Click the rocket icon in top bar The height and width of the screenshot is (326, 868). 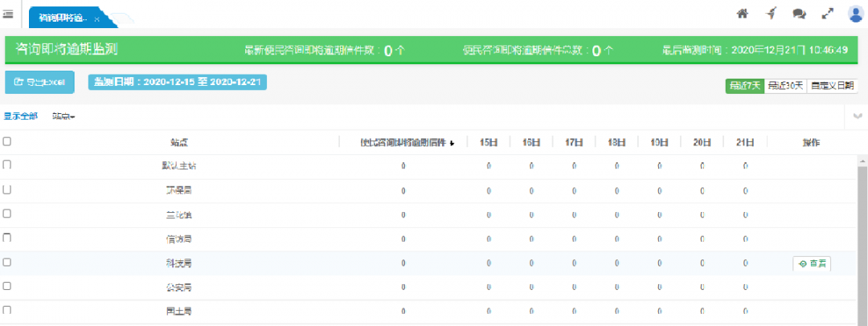tap(771, 14)
